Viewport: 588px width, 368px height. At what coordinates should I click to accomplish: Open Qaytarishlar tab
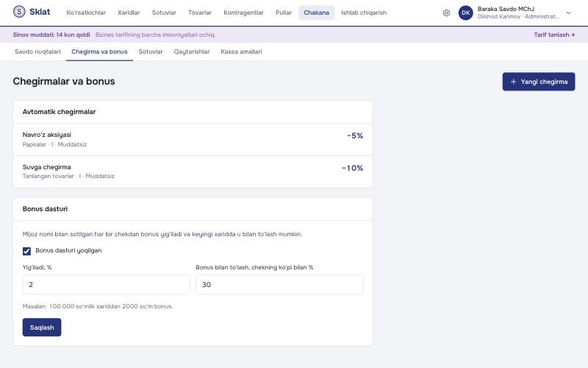pos(192,52)
